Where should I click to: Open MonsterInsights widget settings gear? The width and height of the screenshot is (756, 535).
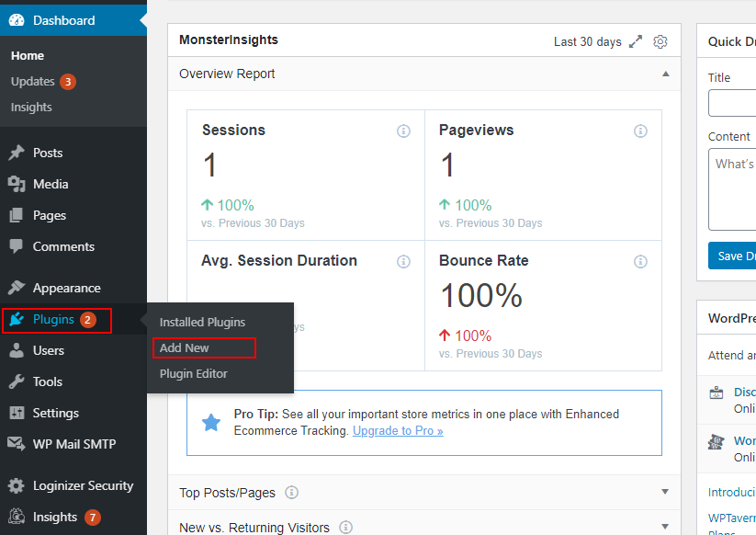tap(660, 42)
